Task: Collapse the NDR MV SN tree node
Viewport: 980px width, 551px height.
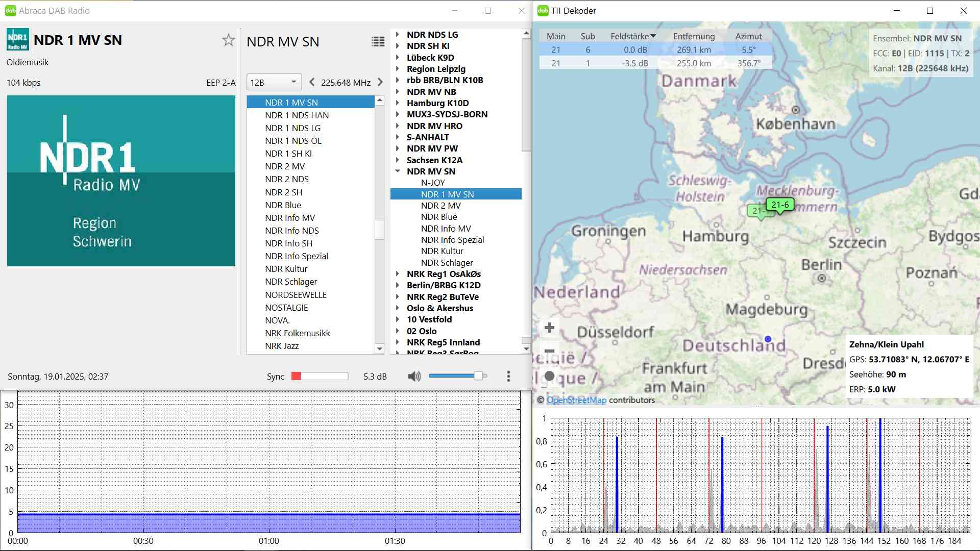Action: [398, 171]
